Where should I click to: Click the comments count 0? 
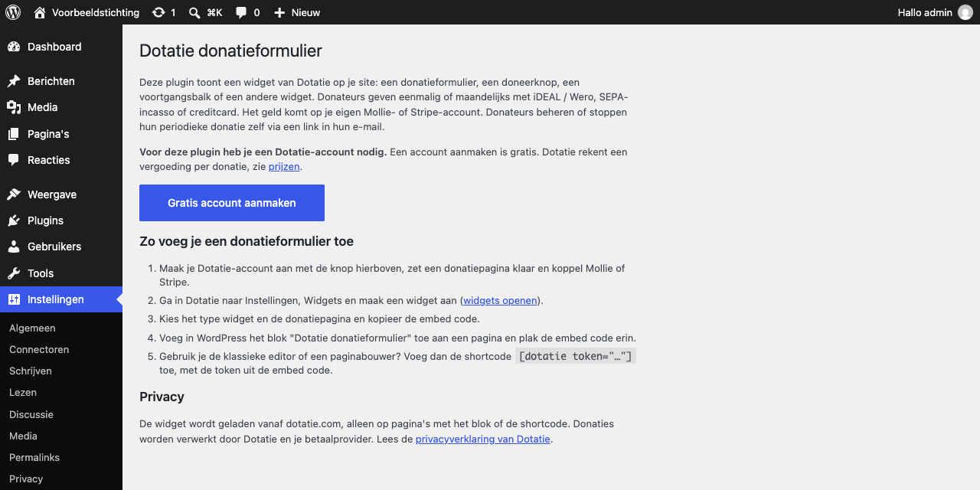(256, 12)
